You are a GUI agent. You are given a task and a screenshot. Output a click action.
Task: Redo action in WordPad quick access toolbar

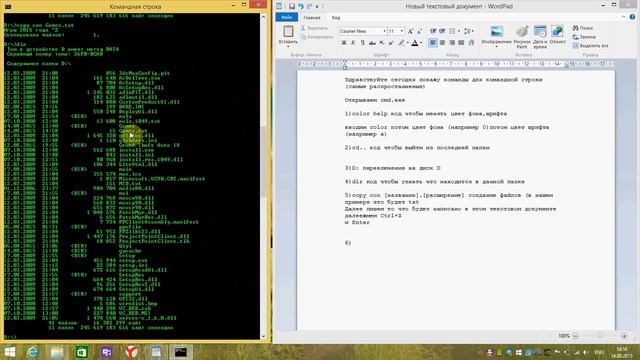(309, 6)
